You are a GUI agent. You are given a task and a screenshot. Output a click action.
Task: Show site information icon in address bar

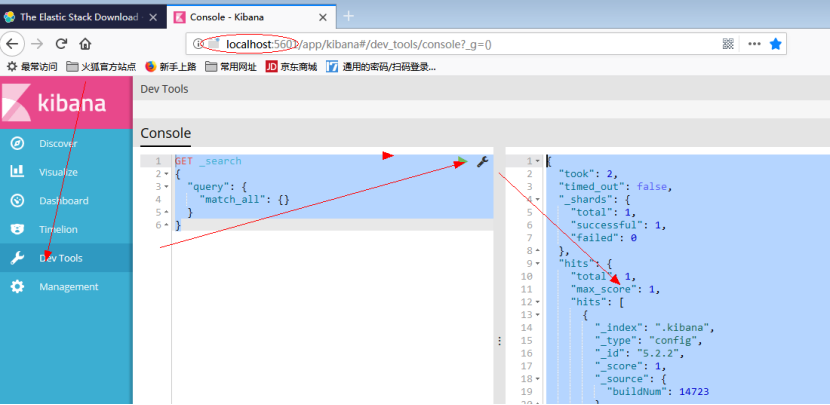point(196,44)
